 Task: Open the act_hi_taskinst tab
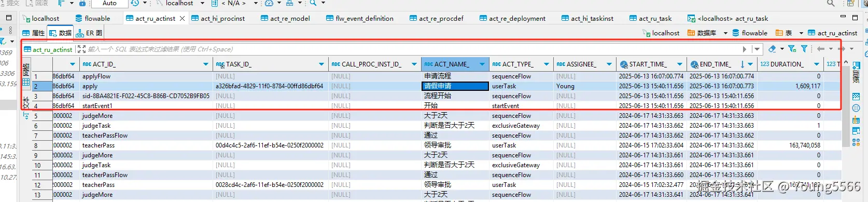click(587, 18)
